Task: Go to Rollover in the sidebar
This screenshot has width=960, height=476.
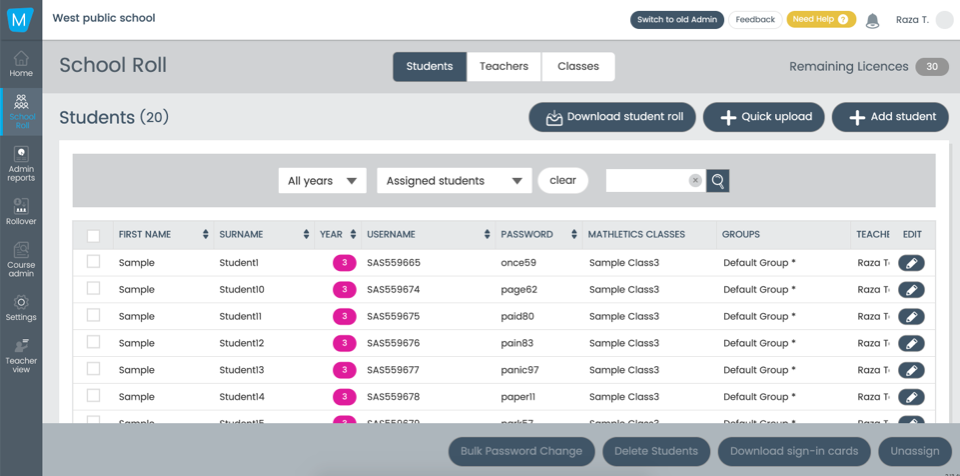Action: [21, 211]
